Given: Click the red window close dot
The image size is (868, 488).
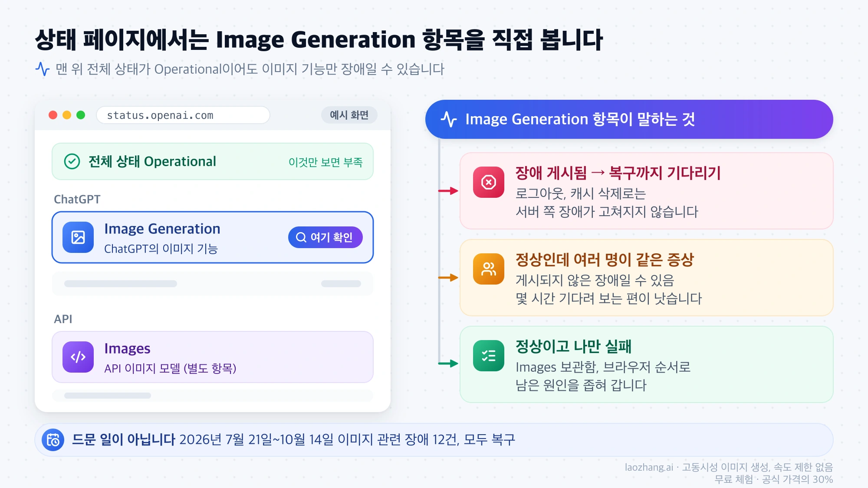Looking at the screenshot, I should tap(53, 115).
